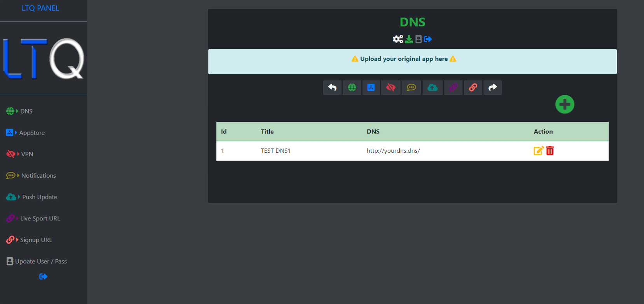Open DNS from the sidebar menu

coord(26,111)
